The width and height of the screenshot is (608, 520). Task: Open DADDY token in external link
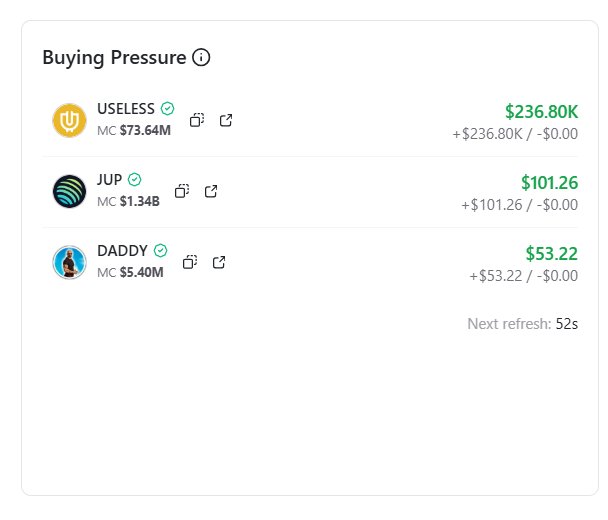219,262
